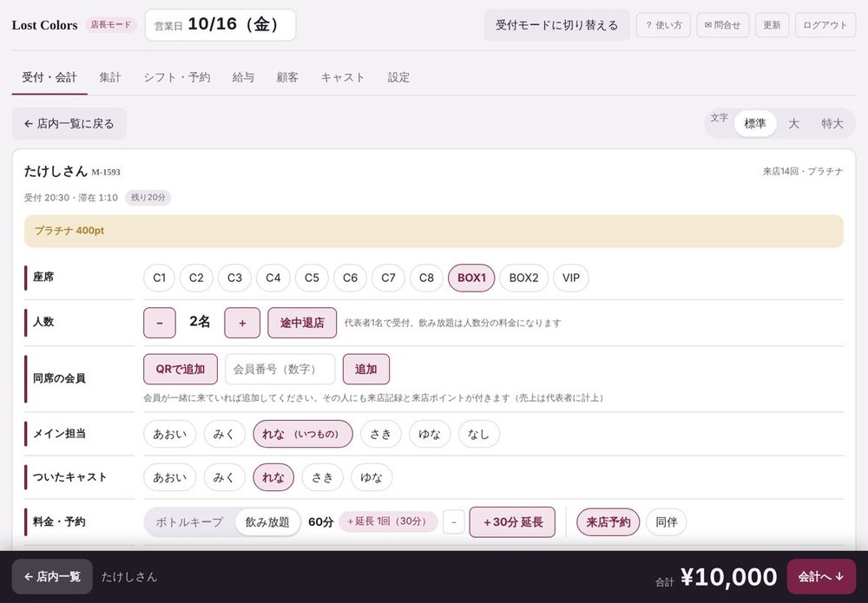Select seat BOX2
The width and height of the screenshot is (868, 603).
point(523,278)
